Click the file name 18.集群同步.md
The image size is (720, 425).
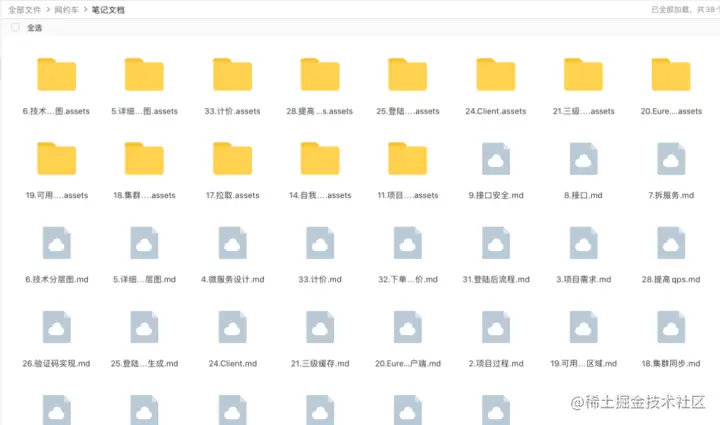tap(671, 363)
